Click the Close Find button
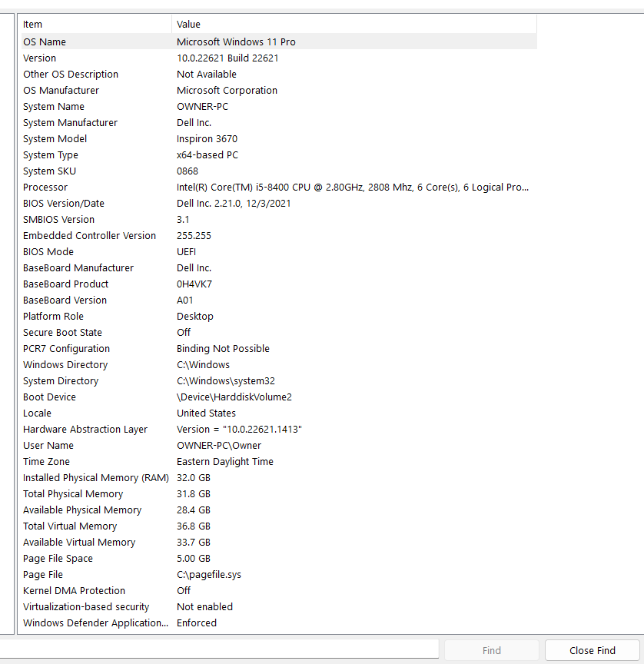Viewport: 644px width, 664px height. pyautogui.click(x=592, y=650)
